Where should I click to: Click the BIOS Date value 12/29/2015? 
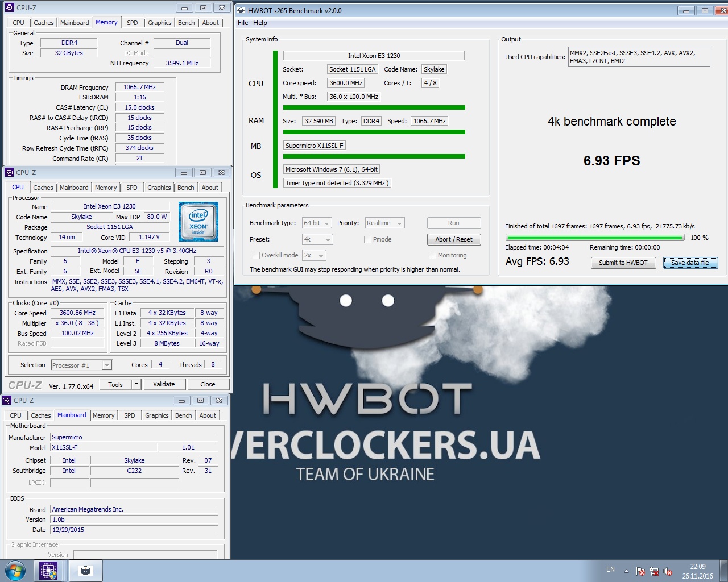coord(134,530)
